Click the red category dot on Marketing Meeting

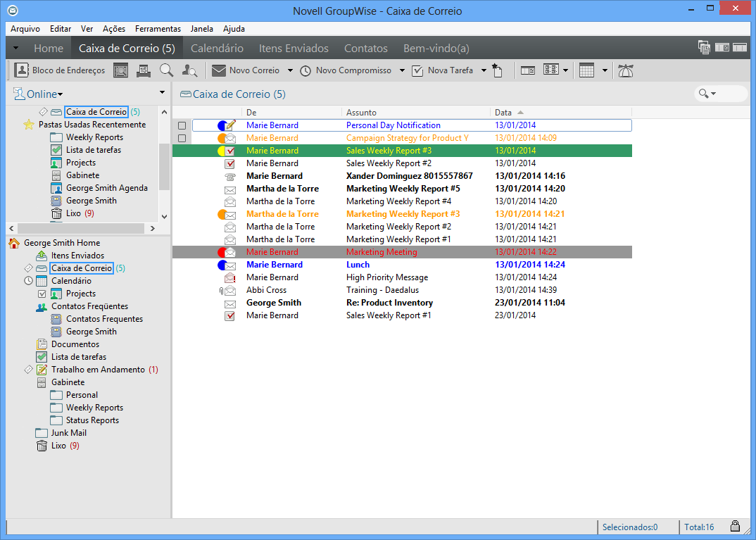(222, 252)
